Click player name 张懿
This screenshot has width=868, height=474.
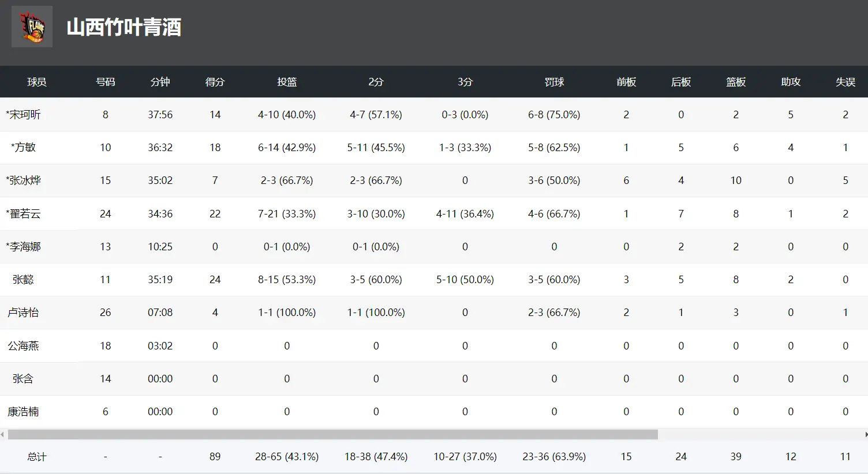pyautogui.click(x=23, y=280)
